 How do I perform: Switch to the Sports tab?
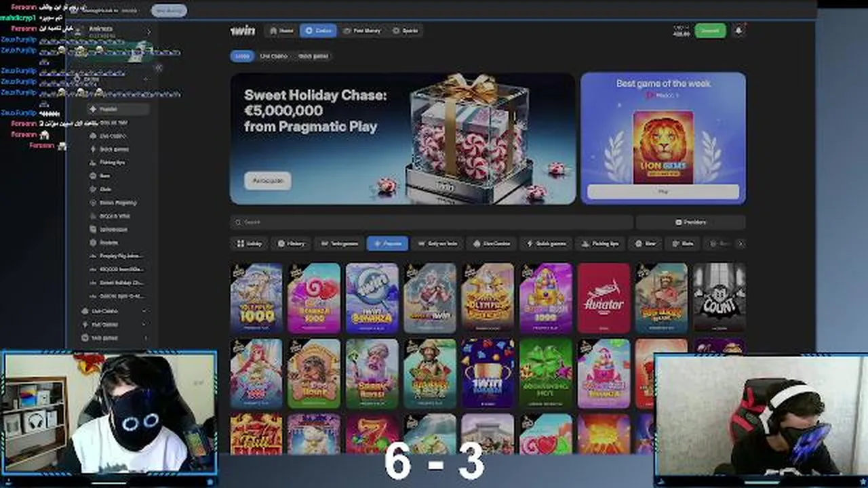coord(406,30)
